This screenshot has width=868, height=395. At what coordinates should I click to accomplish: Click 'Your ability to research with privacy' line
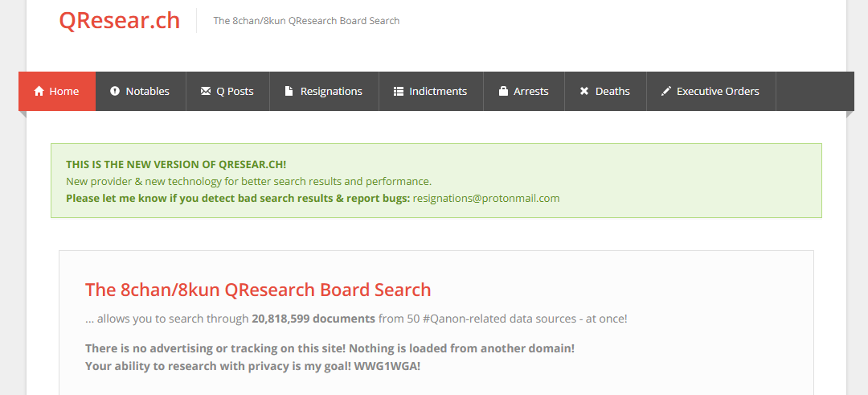coord(253,366)
